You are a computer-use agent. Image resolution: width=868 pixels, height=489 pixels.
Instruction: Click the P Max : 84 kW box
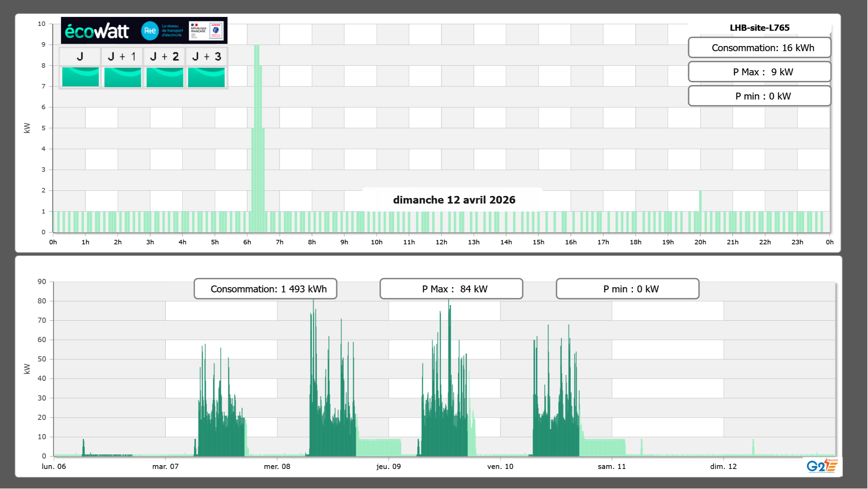(451, 289)
